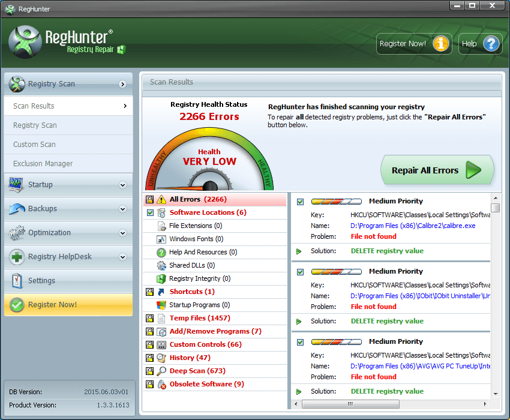Click the yellow Register Now! sidebar button
Image resolution: width=510 pixels, height=420 pixels.
click(68, 305)
